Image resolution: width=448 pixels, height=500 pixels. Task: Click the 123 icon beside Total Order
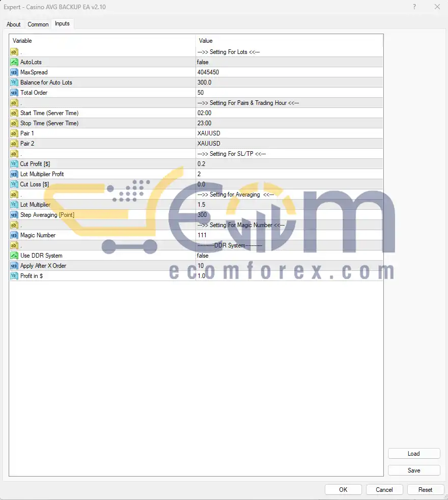pos(14,92)
